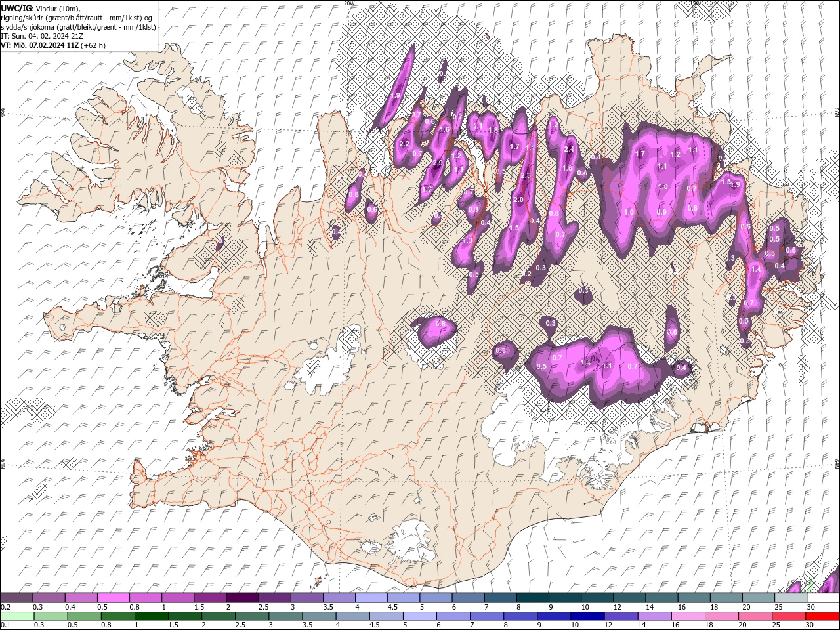This screenshot has height=630, width=840.
Task: Click the "2.9" snowfall value on the map
Action: [x=438, y=162]
